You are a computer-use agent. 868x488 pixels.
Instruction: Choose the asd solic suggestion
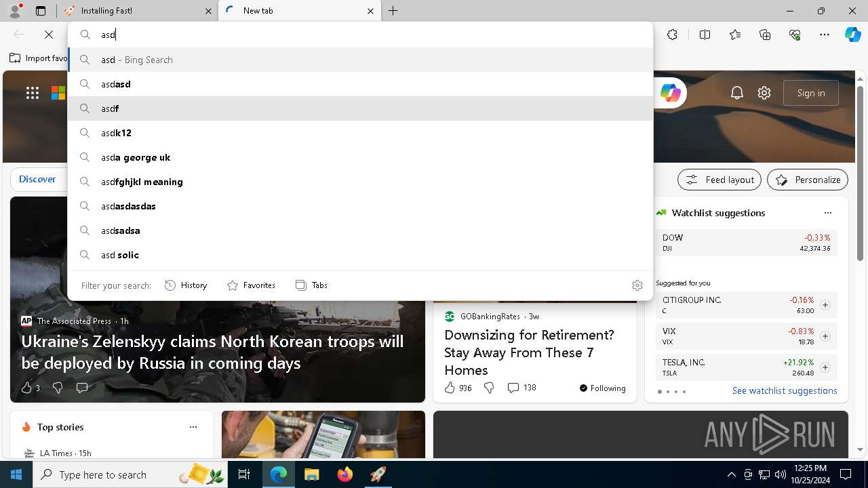tap(361, 255)
